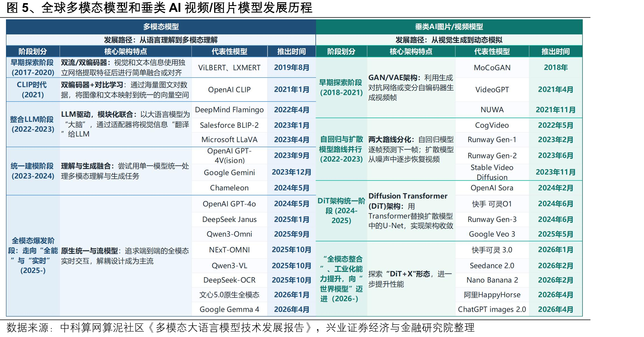Click the NExT-OMNI cell
The width and height of the screenshot is (644, 337).
pos(229,250)
